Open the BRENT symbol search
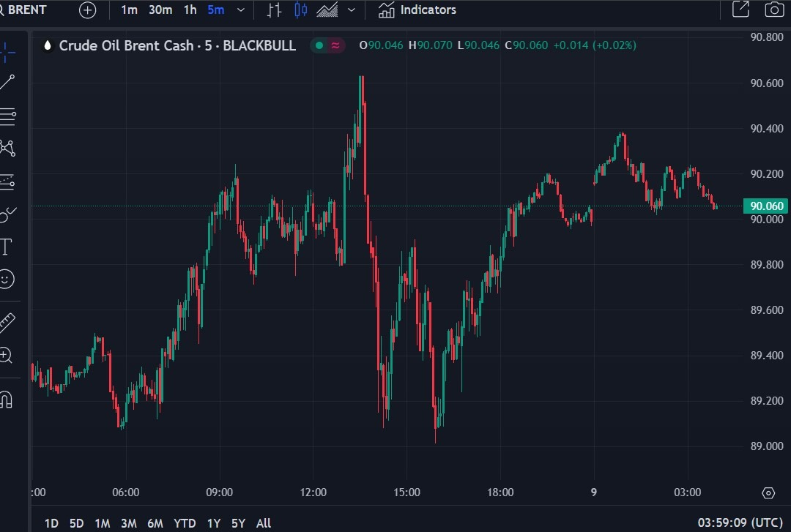The height and width of the screenshot is (532, 791). 23,10
